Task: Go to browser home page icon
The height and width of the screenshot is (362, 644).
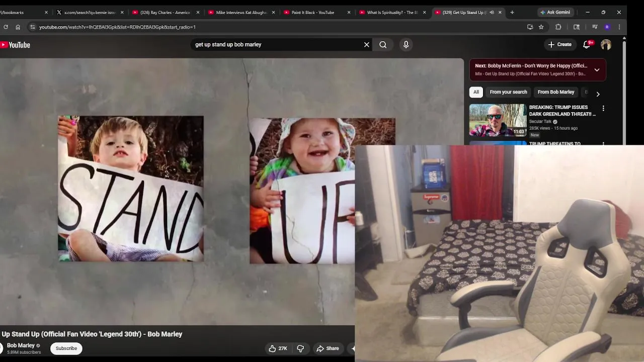Action: click(x=18, y=27)
